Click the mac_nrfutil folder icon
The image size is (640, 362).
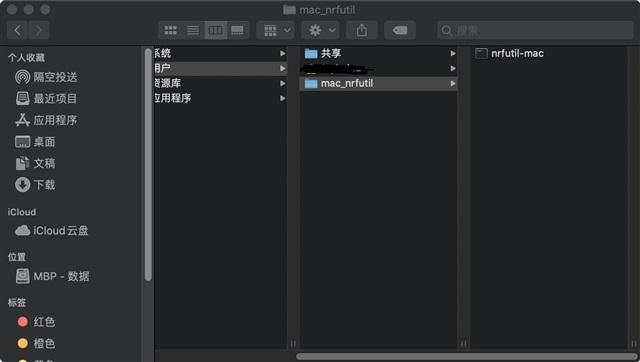coord(311,83)
